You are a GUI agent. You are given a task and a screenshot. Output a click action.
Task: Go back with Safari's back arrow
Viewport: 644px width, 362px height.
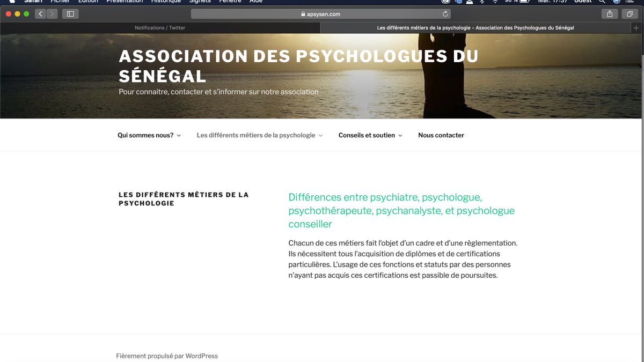[x=41, y=14]
